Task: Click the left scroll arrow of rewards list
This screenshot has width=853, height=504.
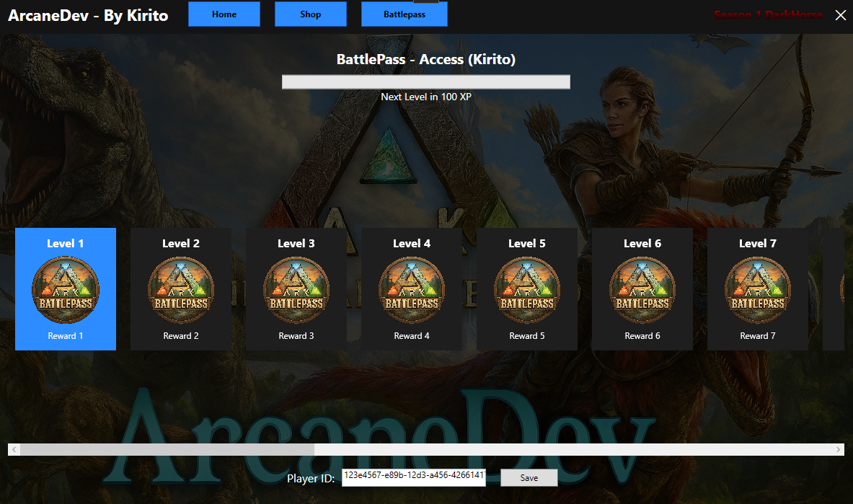Action: point(14,450)
